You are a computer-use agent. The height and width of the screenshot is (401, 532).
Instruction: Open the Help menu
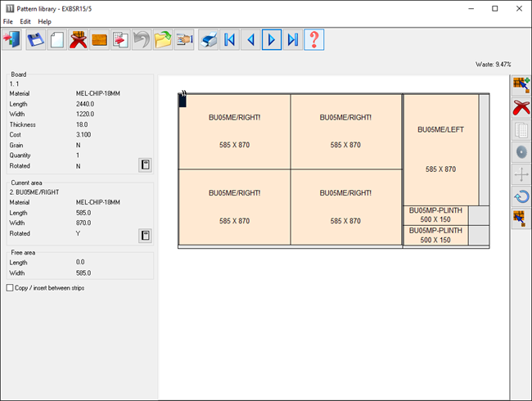coord(44,21)
